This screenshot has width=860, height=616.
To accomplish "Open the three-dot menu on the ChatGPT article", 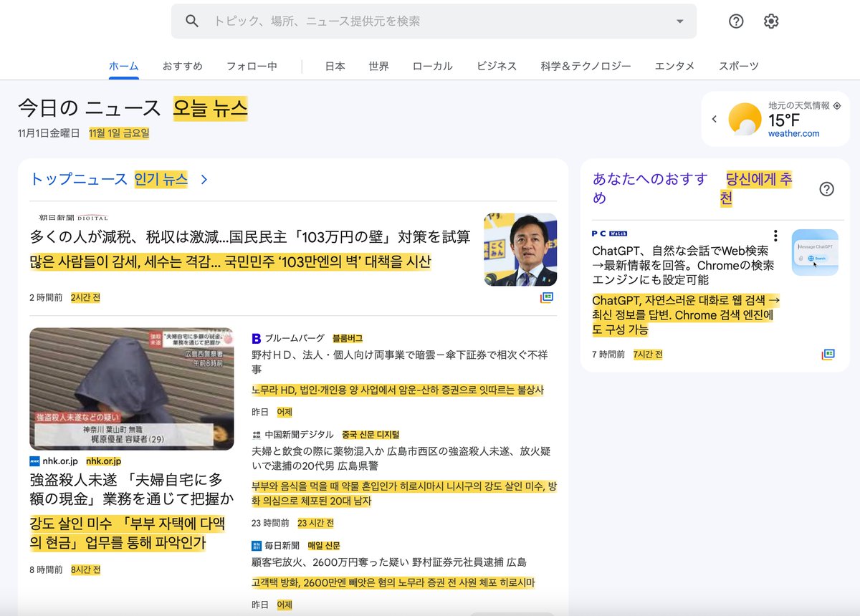I will click(775, 235).
